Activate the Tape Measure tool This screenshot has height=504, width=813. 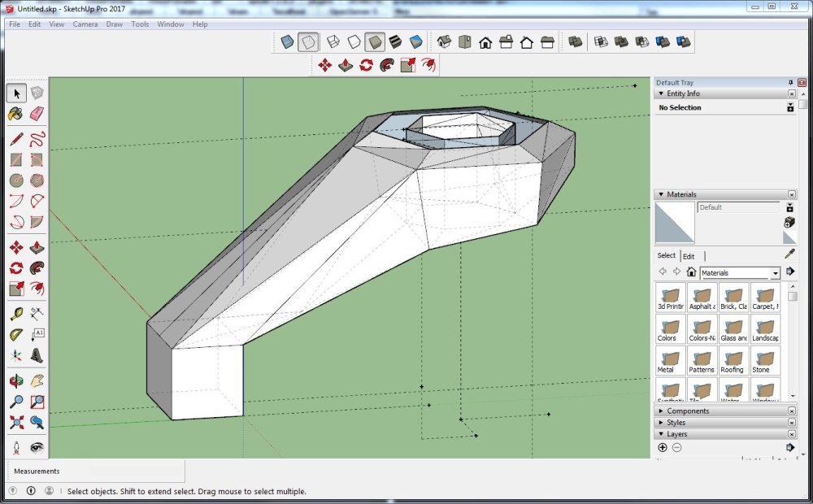16,314
